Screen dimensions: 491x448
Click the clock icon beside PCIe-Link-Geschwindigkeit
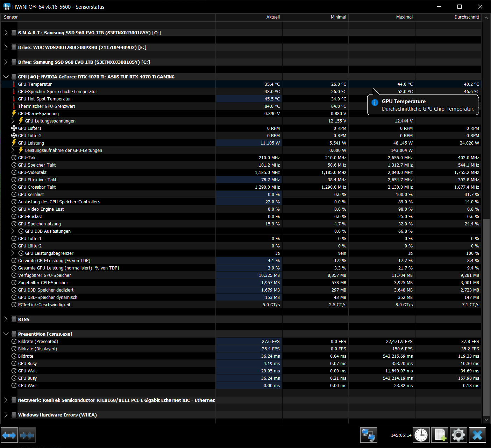(x=14, y=305)
